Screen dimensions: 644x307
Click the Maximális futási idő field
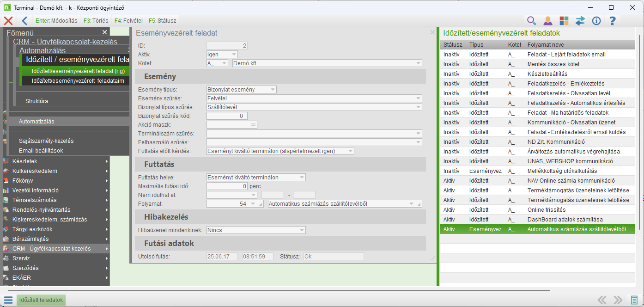click(227, 186)
